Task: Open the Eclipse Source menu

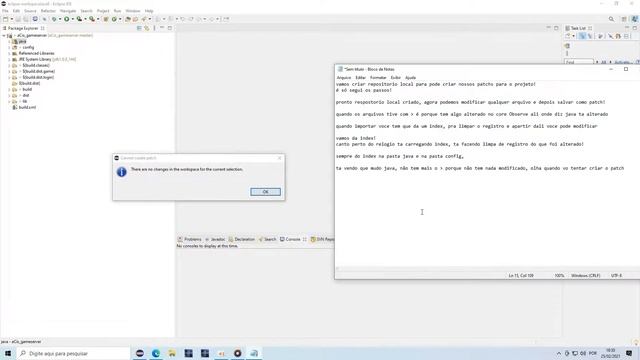Action: pos(30,11)
